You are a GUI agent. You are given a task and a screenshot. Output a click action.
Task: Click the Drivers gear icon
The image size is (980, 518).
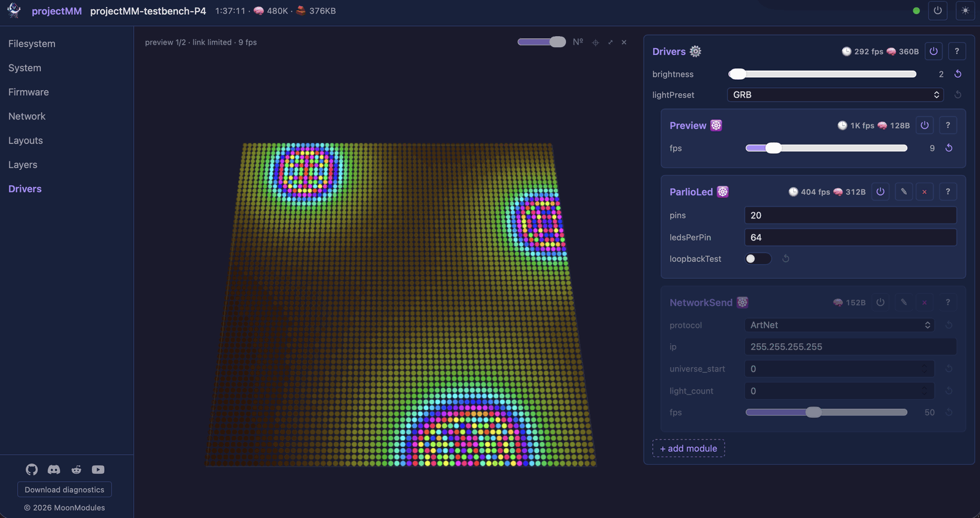click(695, 51)
